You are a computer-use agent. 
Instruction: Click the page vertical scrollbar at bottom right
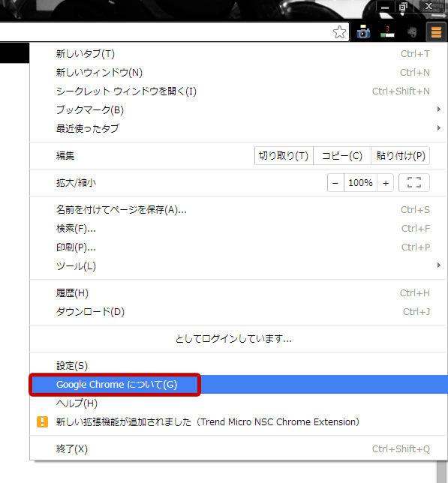442,472
